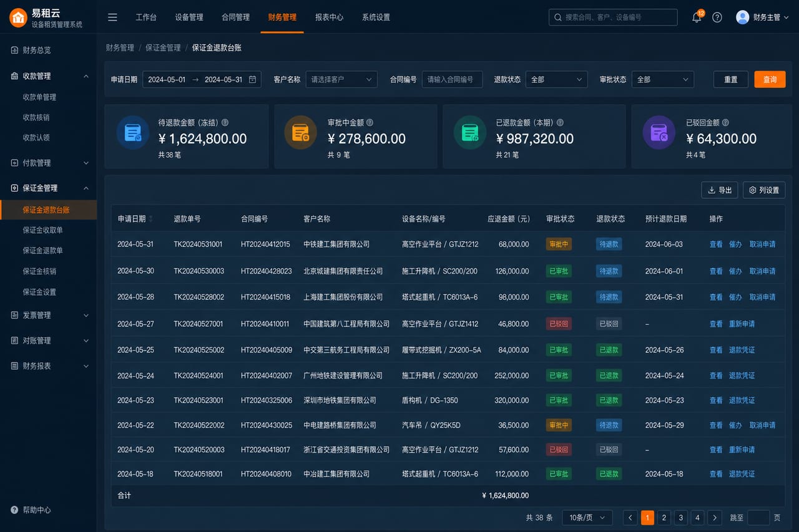Image resolution: width=799 pixels, height=532 pixels.
Task: Click the orange 查询 button
Action: 770,80
